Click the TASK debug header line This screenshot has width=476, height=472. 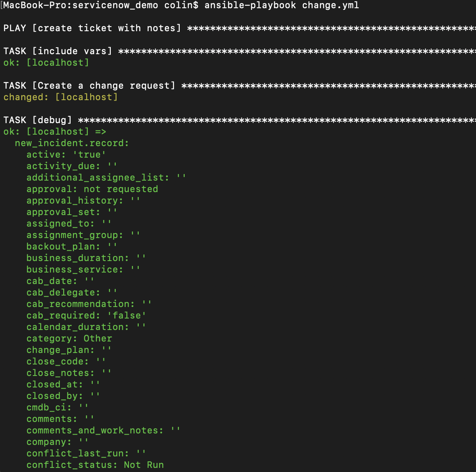[37, 120]
